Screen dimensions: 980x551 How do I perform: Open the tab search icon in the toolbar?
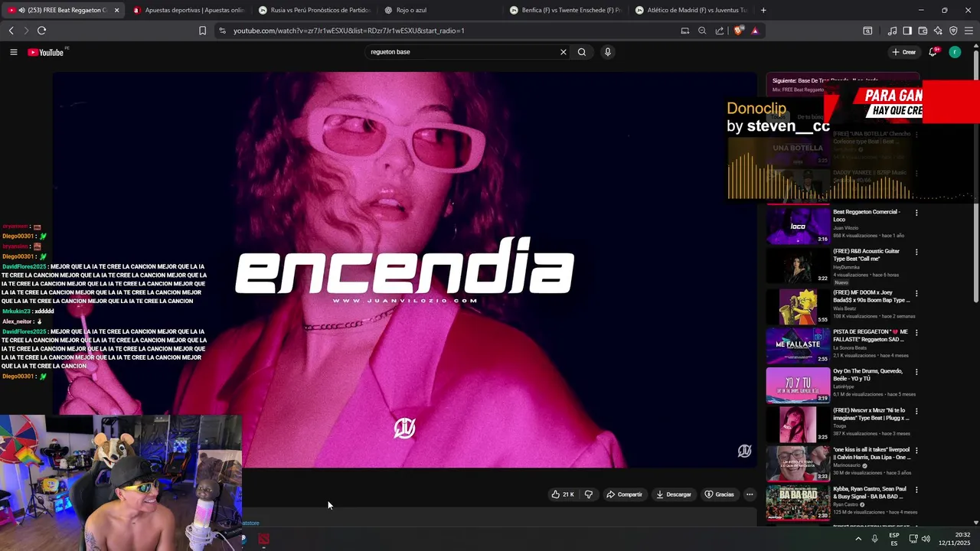click(x=867, y=31)
